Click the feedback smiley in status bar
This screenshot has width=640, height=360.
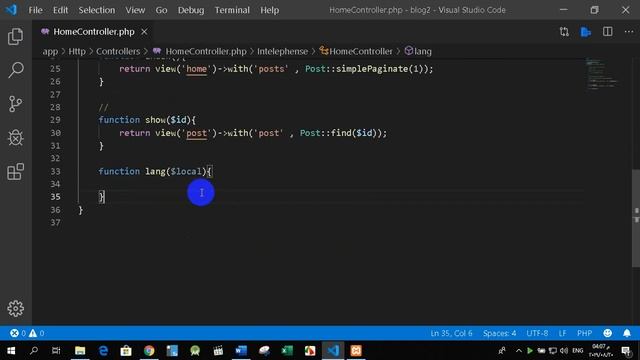pos(607,333)
